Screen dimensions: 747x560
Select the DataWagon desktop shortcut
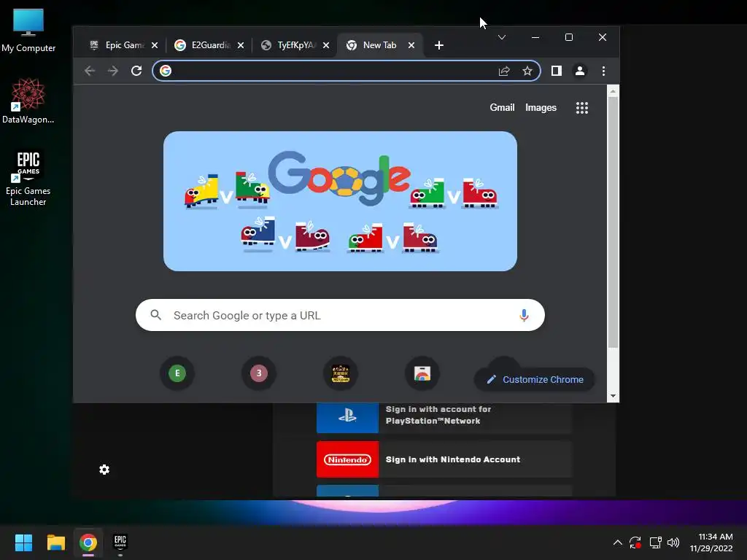pos(28,101)
